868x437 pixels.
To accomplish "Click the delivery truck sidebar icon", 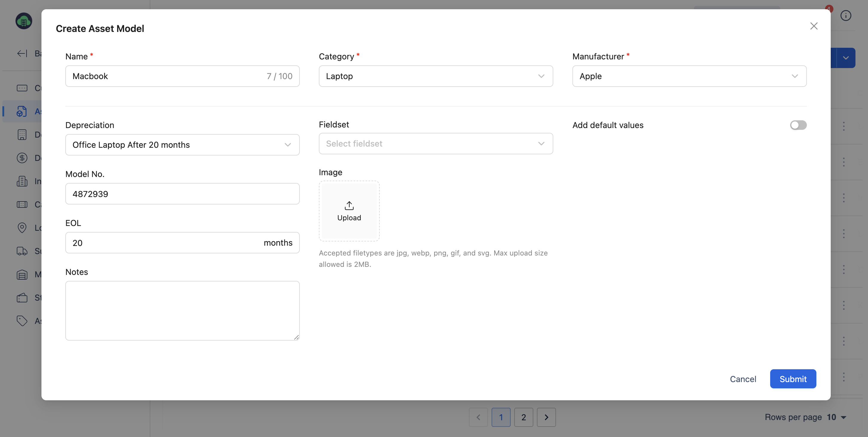I will point(22,251).
